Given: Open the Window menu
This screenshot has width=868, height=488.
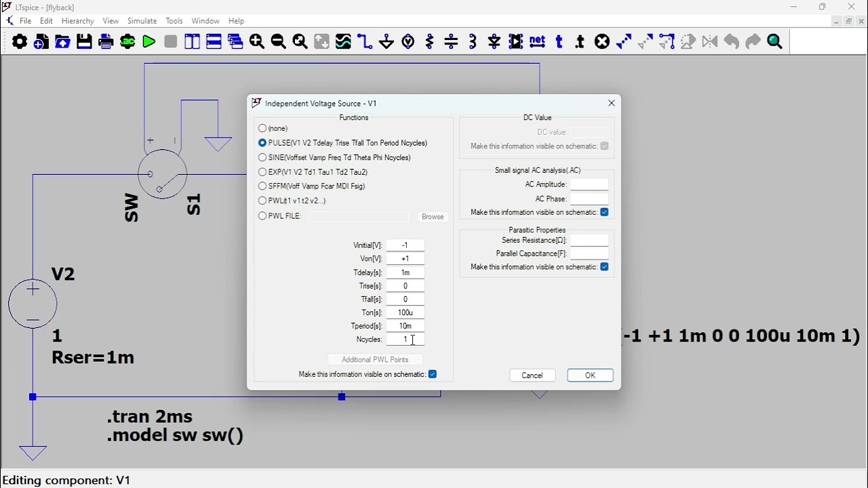Looking at the screenshot, I should (205, 21).
